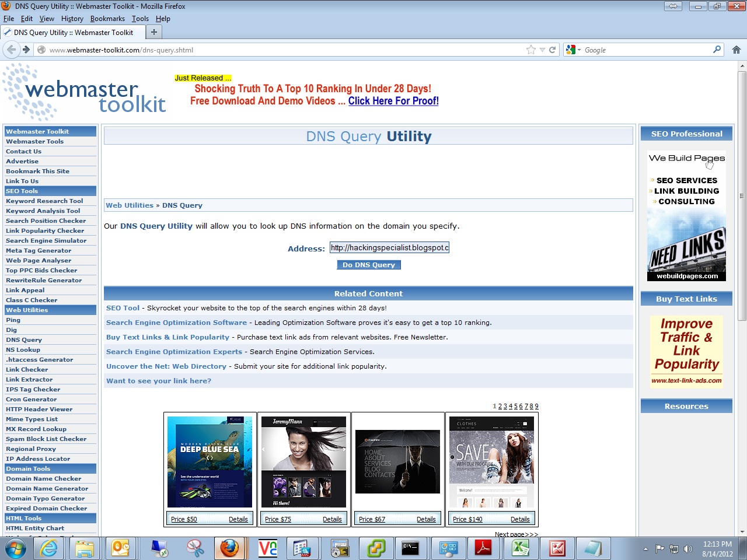Open the search engine dropdown

(x=573, y=50)
